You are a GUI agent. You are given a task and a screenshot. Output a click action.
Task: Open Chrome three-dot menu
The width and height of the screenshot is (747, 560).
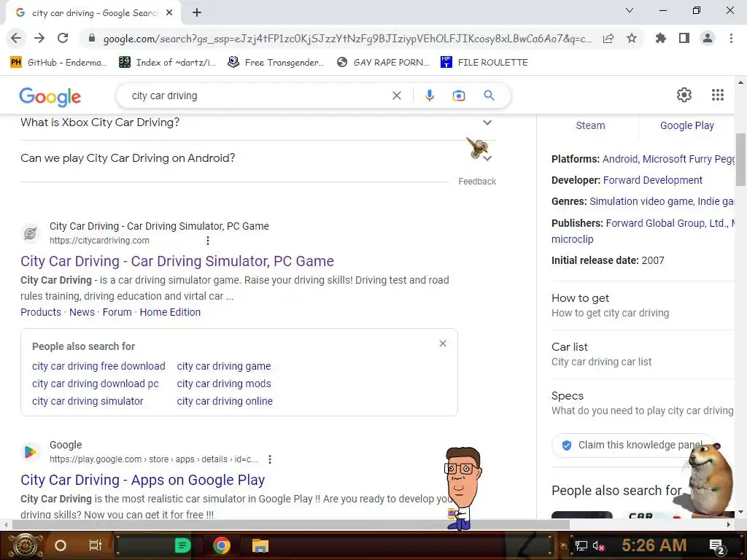click(x=731, y=38)
